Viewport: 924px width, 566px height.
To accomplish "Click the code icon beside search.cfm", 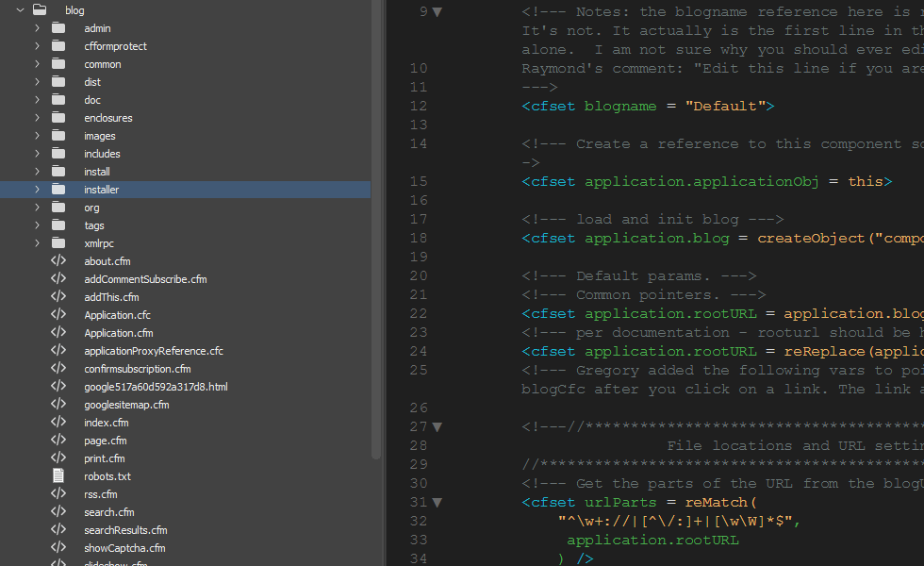I will (58, 511).
